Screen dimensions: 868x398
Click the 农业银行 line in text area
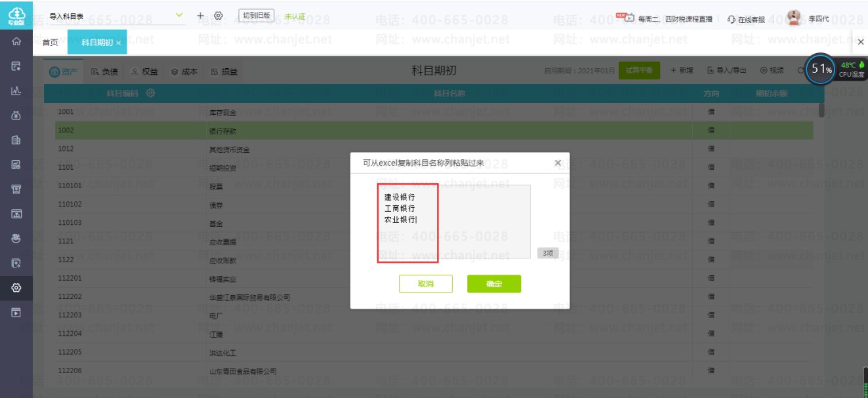click(x=400, y=220)
